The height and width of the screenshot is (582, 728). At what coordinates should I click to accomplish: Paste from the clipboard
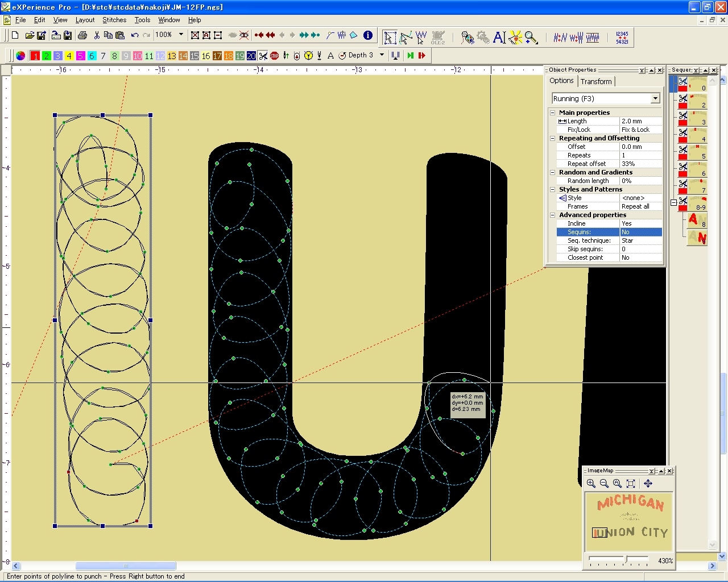coord(119,35)
